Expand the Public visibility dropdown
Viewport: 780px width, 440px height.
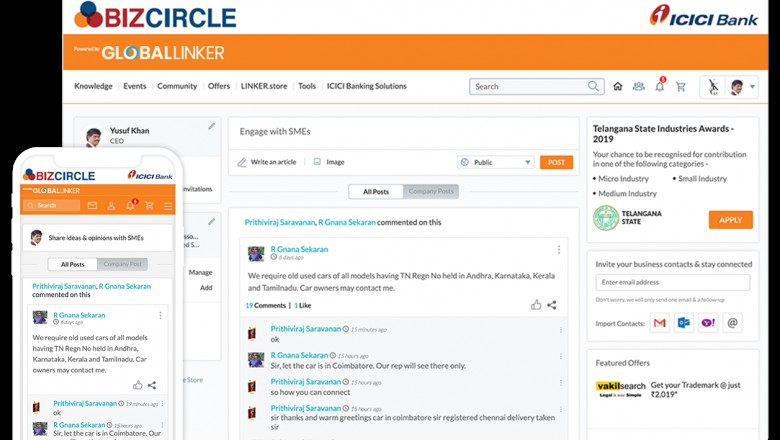tap(496, 162)
